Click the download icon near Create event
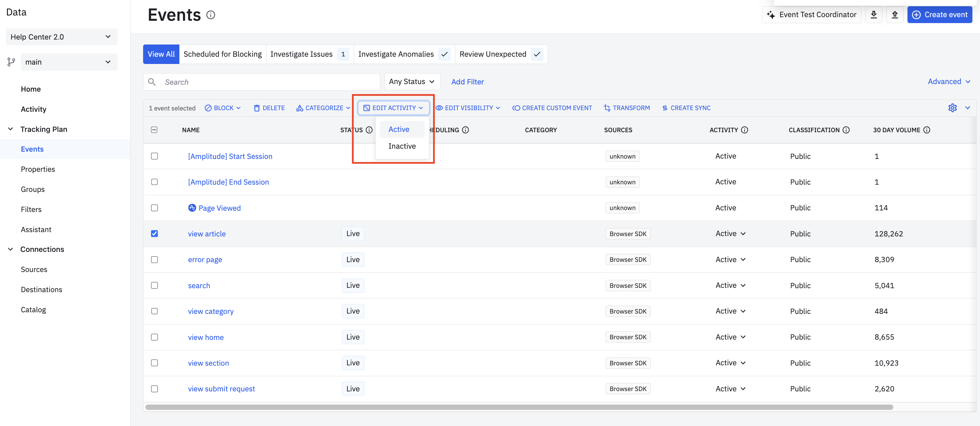The height and width of the screenshot is (426, 980). (873, 15)
